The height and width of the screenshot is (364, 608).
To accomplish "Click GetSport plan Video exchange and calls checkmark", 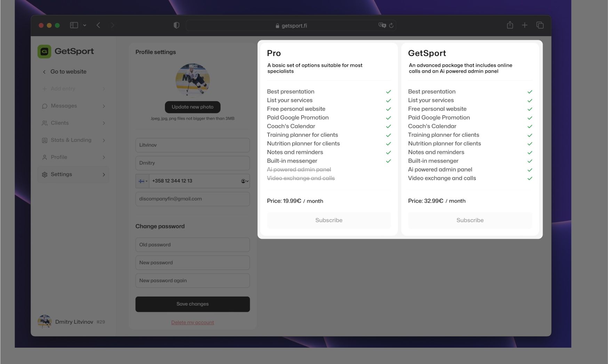I will pyautogui.click(x=530, y=178).
